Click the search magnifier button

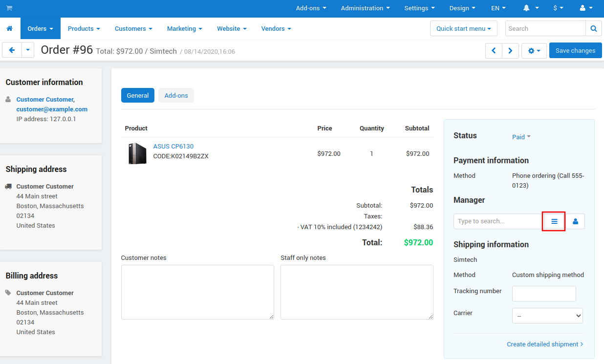pyautogui.click(x=593, y=29)
